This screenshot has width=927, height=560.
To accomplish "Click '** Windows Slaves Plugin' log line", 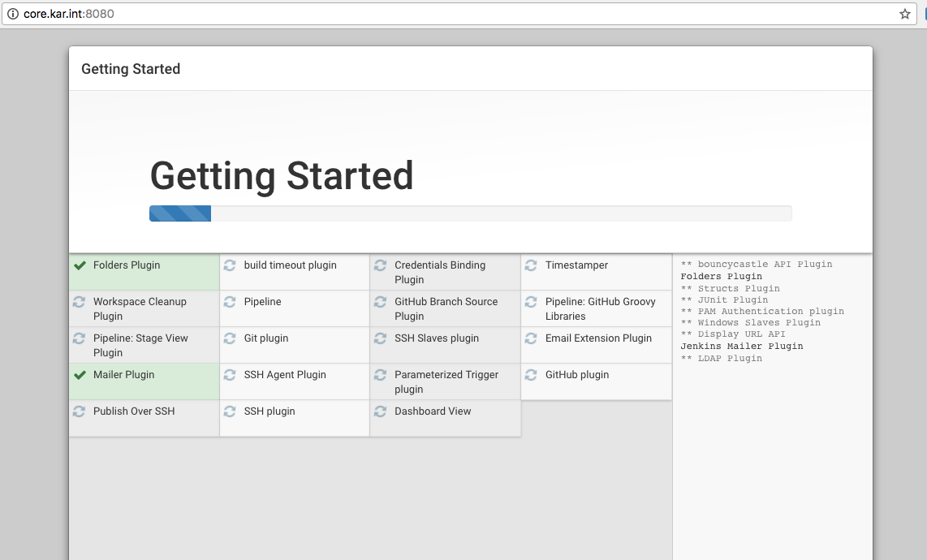I will [750, 322].
